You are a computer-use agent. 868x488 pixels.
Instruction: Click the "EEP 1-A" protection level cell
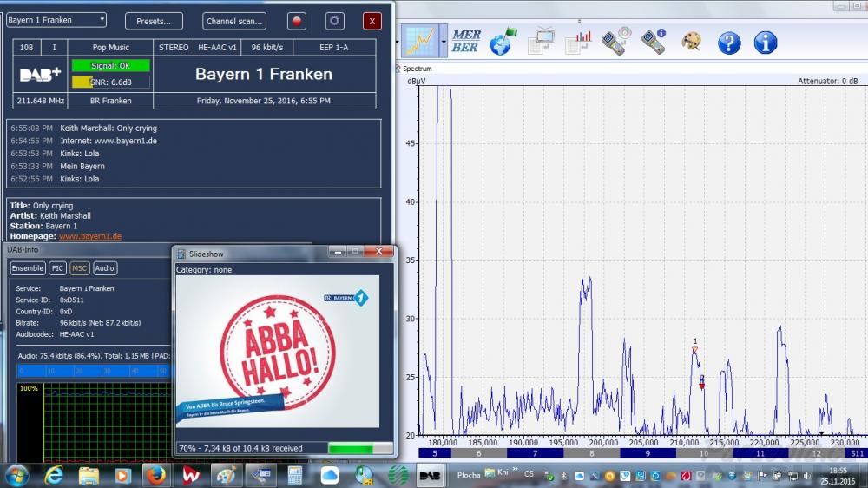tap(334, 48)
